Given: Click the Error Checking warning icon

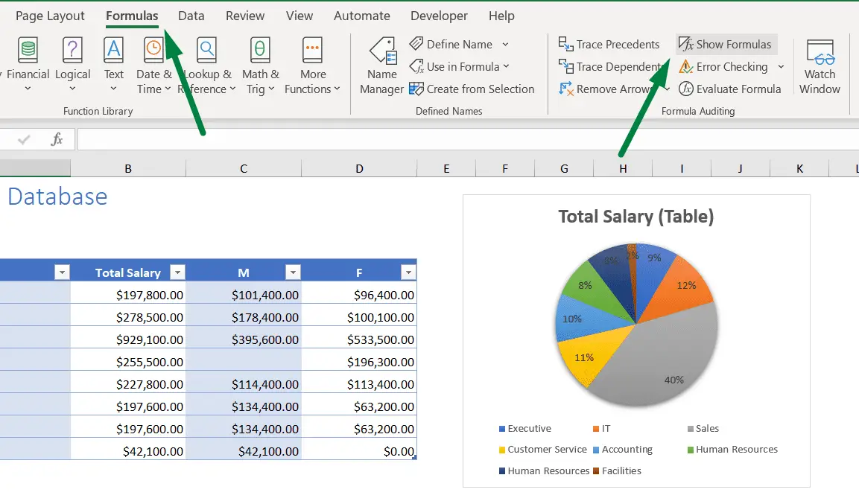Looking at the screenshot, I should pos(686,67).
